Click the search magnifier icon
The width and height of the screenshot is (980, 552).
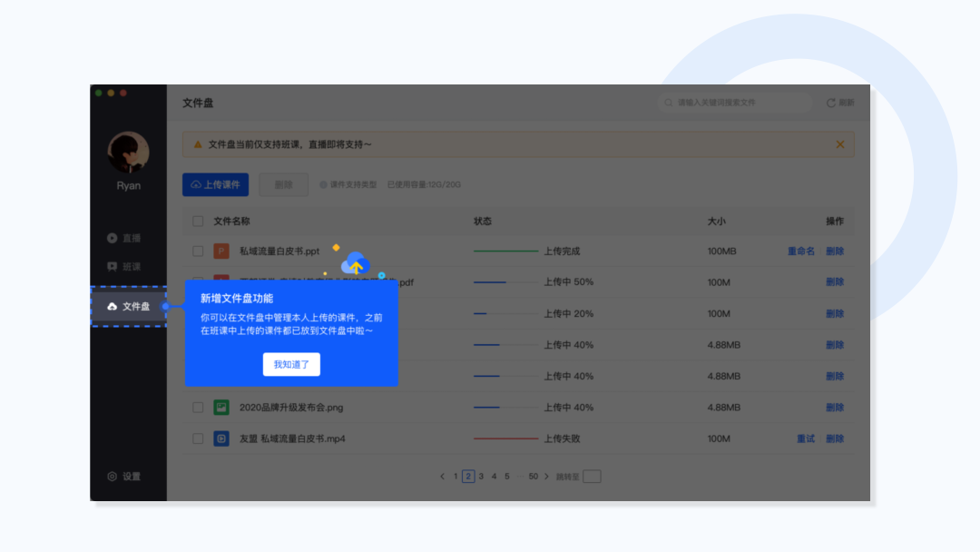(669, 103)
